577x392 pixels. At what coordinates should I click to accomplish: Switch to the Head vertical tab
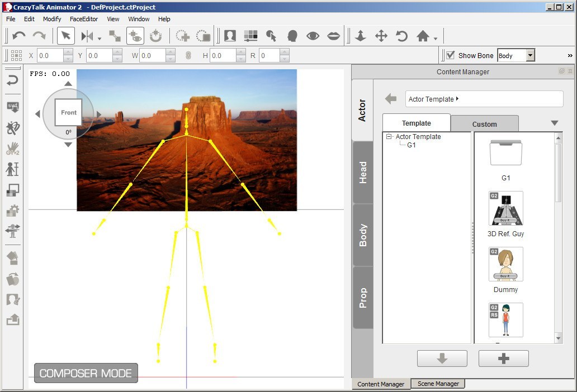[362, 173]
